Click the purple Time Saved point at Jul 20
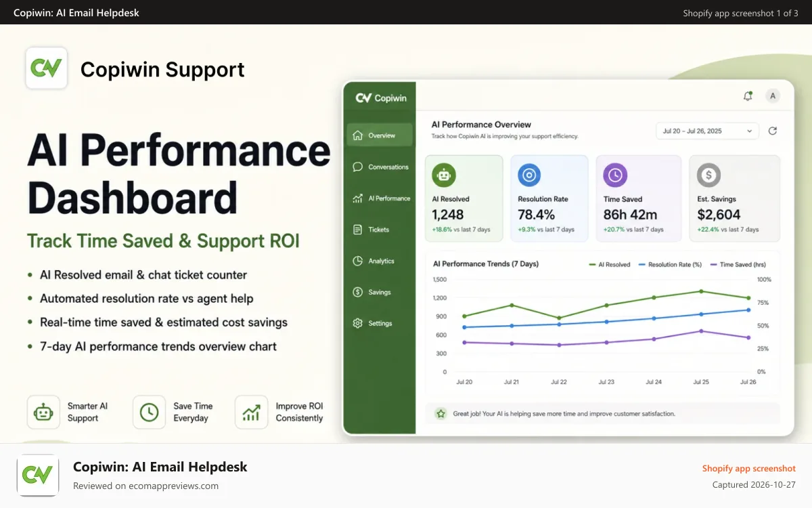This screenshot has height=508, width=812. [x=464, y=342]
